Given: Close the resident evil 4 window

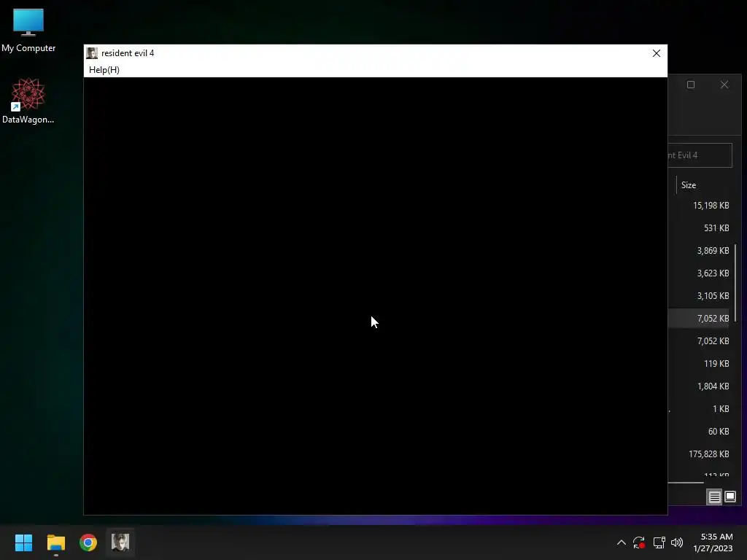Looking at the screenshot, I should (656, 53).
